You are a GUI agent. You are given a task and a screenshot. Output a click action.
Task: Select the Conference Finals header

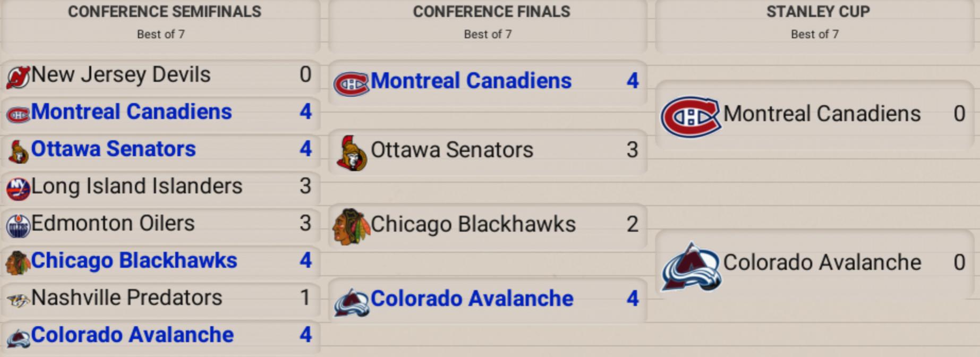491,12
